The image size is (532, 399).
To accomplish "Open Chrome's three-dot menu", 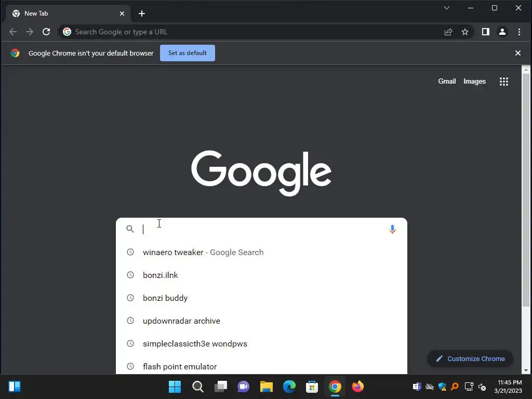I will coord(519,32).
